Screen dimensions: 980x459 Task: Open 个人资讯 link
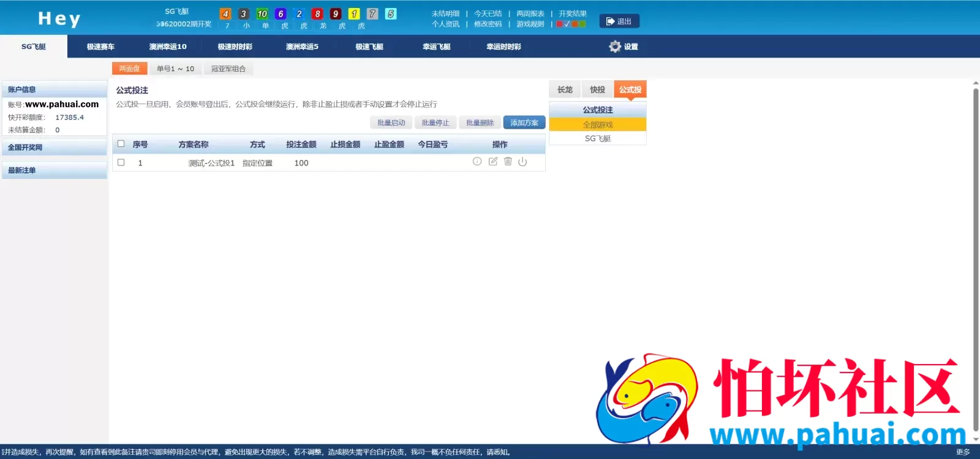(445, 25)
